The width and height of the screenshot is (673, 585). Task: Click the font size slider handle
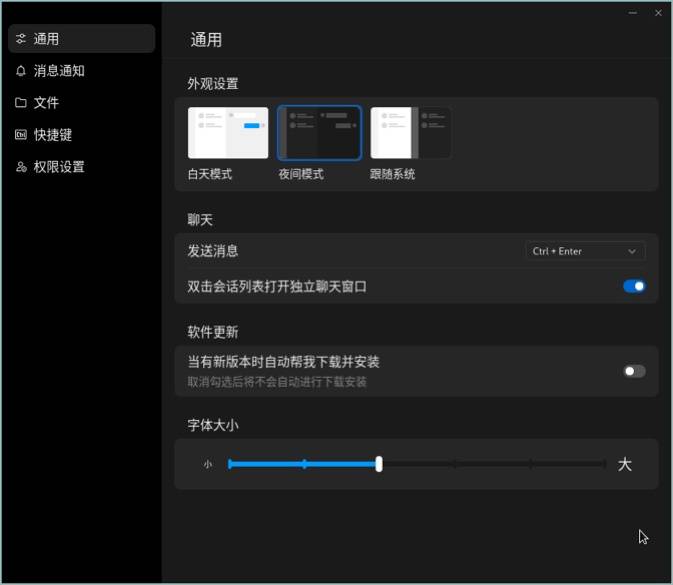point(379,464)
